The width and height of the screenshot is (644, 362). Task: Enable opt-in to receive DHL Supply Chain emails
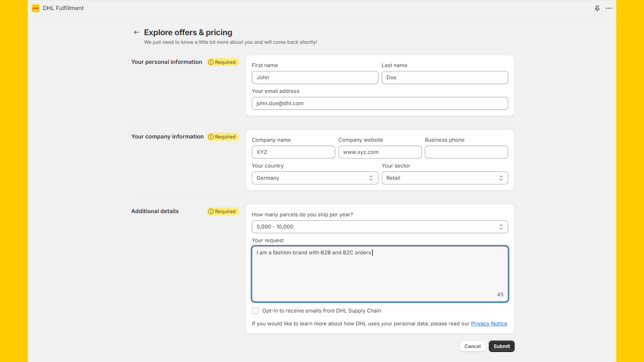tap(255, 310)
